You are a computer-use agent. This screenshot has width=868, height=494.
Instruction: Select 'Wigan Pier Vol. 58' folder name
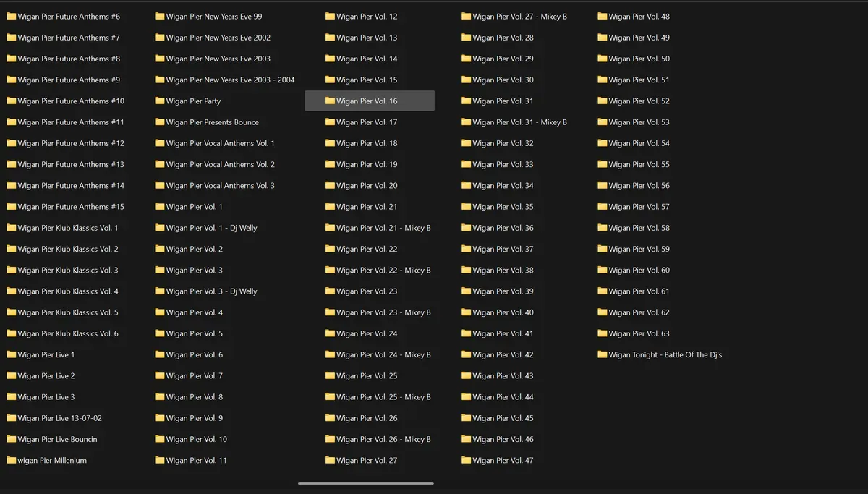pyautogui.click(x=639, y=228)
